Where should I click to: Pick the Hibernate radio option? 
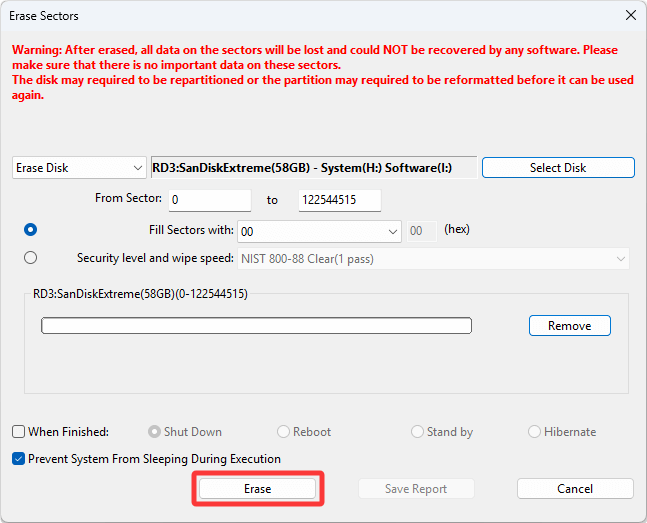535,432
